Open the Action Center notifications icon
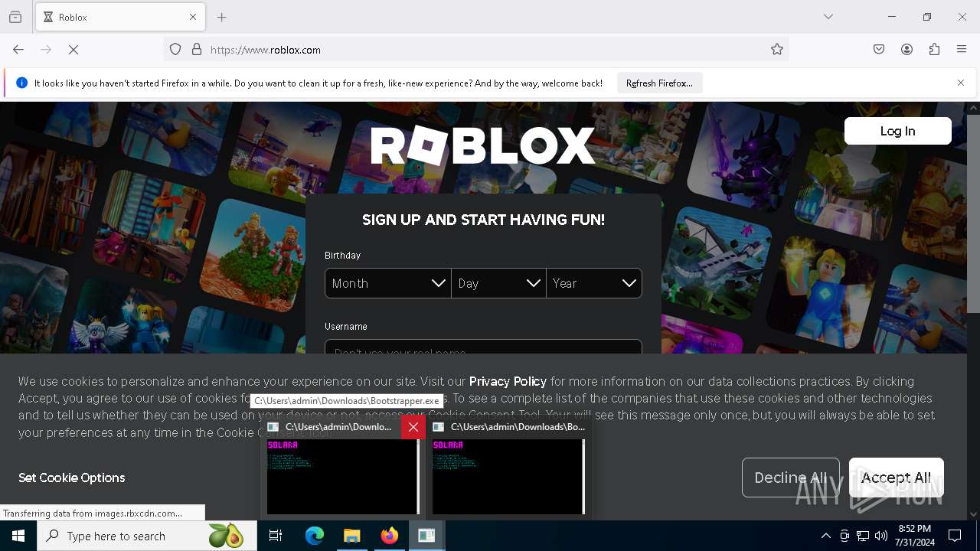This screenshot has width=980, height=551. click(955, 536)
